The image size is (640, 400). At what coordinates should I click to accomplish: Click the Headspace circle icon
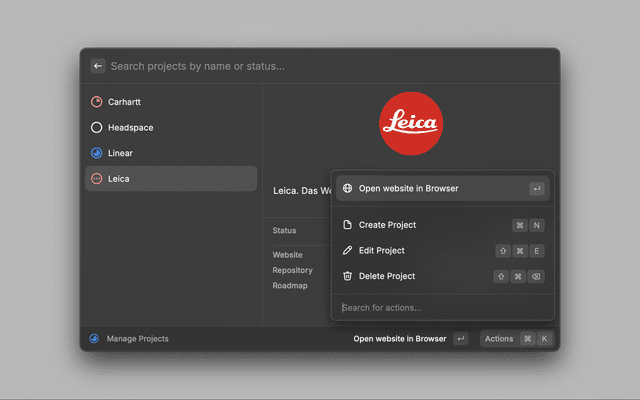point(96,128)
